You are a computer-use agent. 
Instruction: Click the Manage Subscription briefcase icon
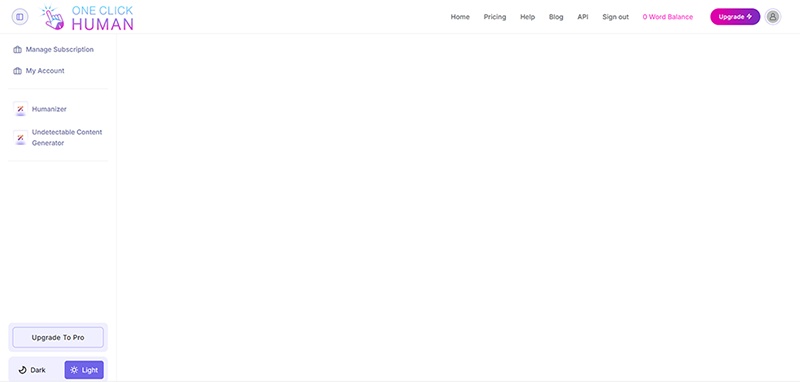tap(17, 49)
